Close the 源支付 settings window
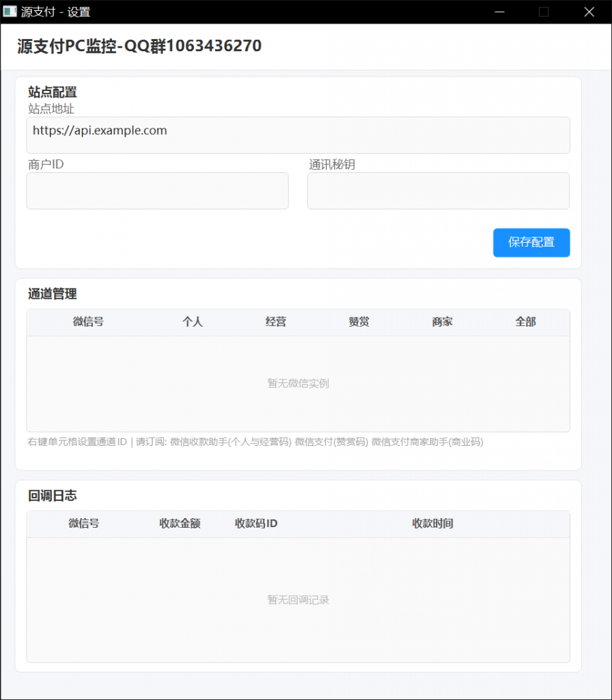 click(589, 12)
